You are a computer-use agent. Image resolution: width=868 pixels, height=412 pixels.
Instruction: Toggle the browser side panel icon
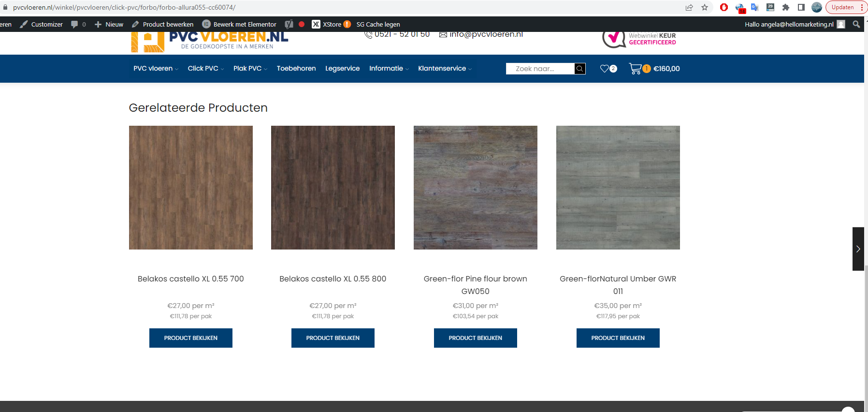(801, 7)
